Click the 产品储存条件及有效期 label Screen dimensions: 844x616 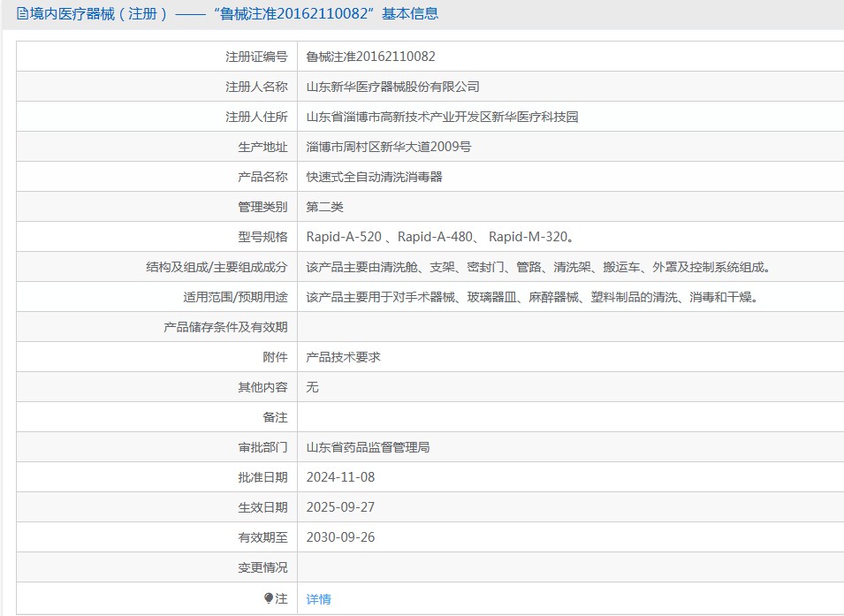[x=225, y=327]
